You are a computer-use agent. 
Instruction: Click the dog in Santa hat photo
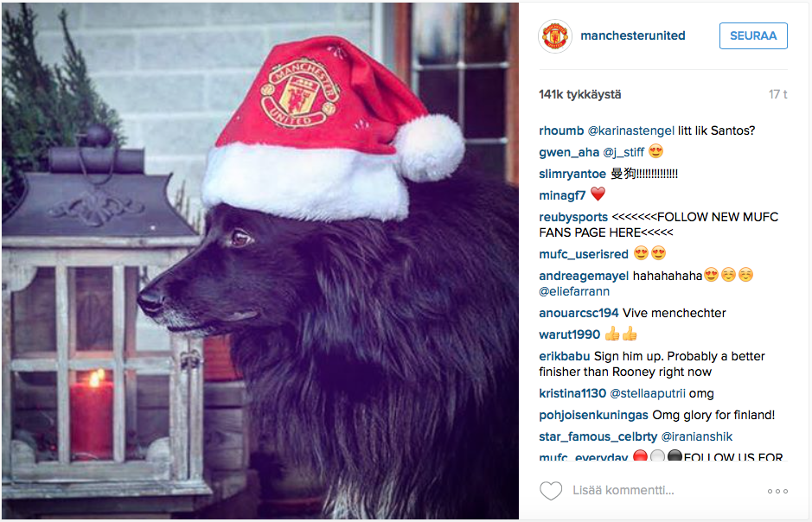tap(260, 261)
